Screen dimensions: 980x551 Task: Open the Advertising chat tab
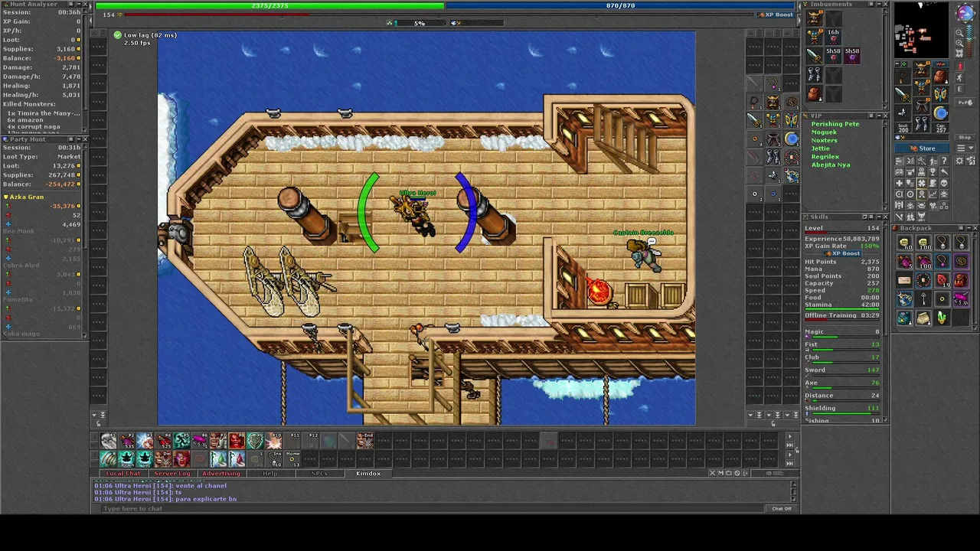tap(220, 474)
